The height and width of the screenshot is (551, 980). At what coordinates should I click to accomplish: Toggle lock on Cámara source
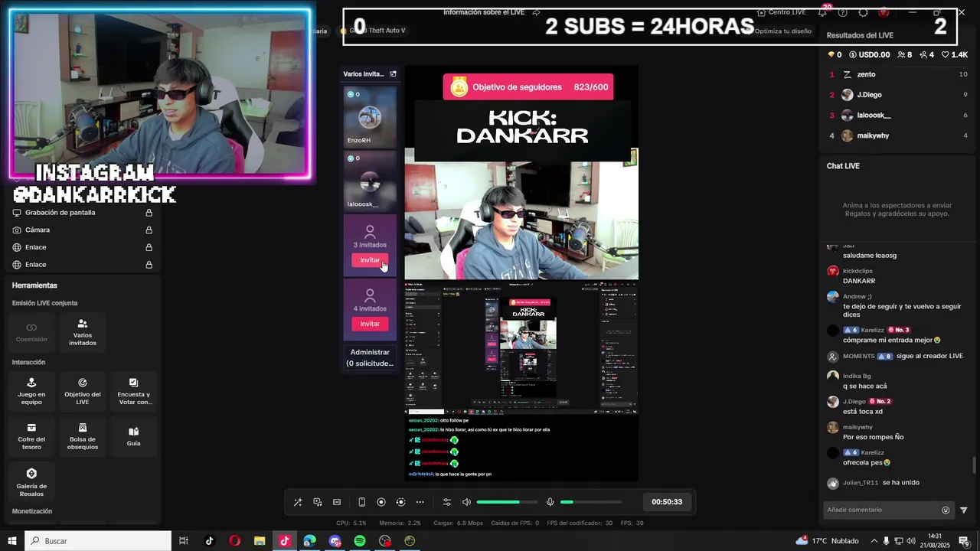pos(149,230)
